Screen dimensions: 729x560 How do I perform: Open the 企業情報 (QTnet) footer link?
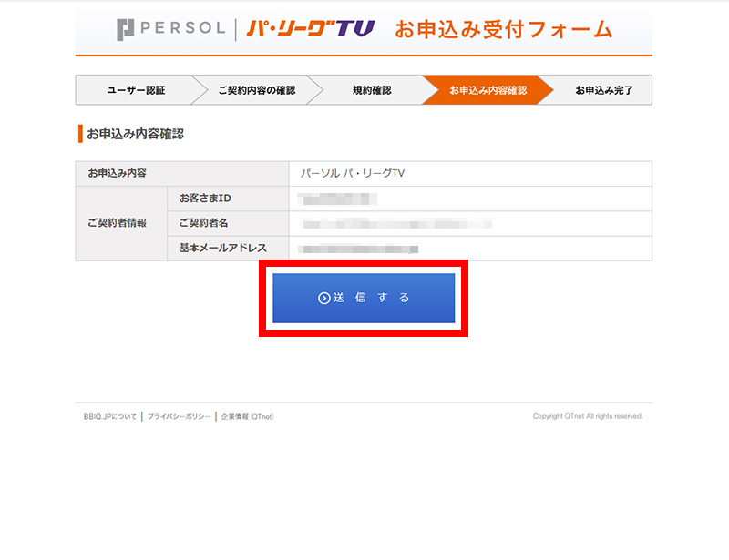[247, 417]
